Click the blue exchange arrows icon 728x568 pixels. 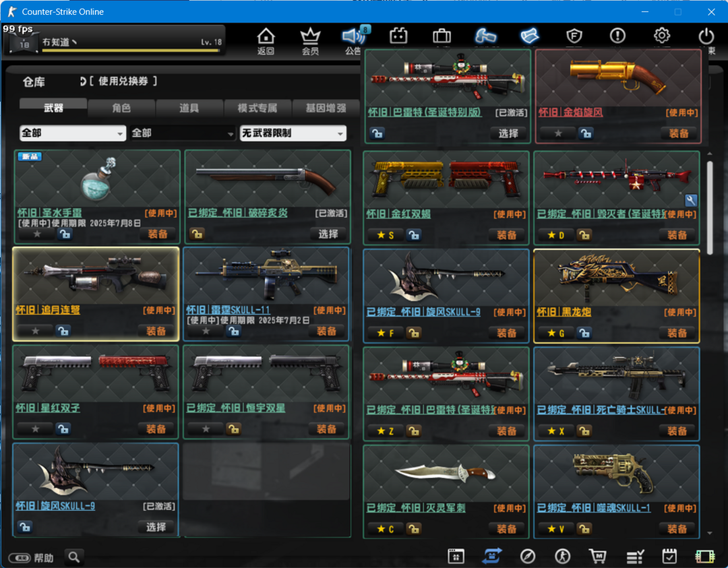[x=492, y=556]
